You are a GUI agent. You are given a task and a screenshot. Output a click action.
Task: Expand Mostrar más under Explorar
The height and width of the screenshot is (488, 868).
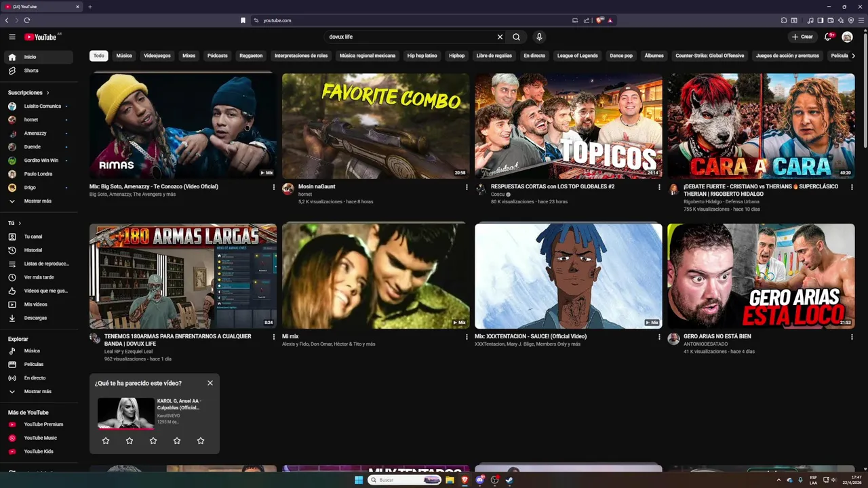pyautogui.click(x=39, y=392)
